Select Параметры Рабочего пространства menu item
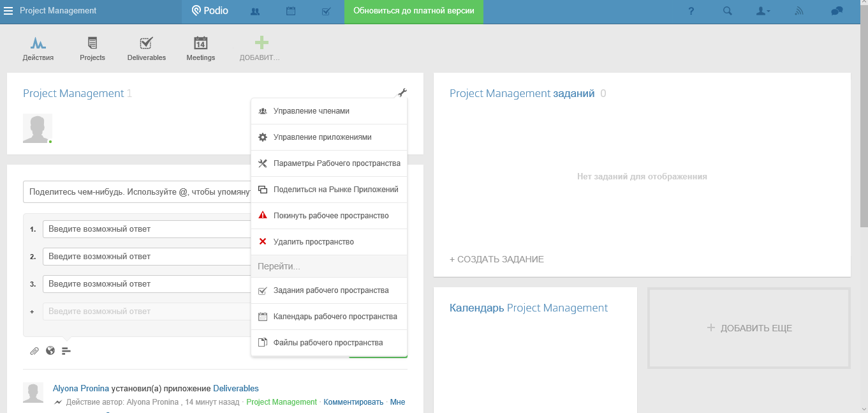This screenshot has width=868, height=413. (x=329, y=163)
